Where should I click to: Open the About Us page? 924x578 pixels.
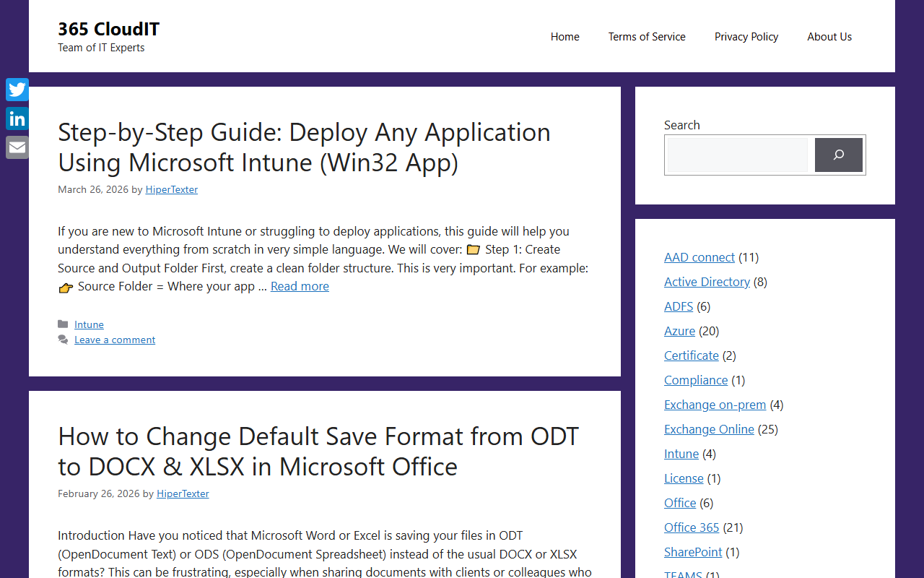pyautogui.click(x=829, y=36)
